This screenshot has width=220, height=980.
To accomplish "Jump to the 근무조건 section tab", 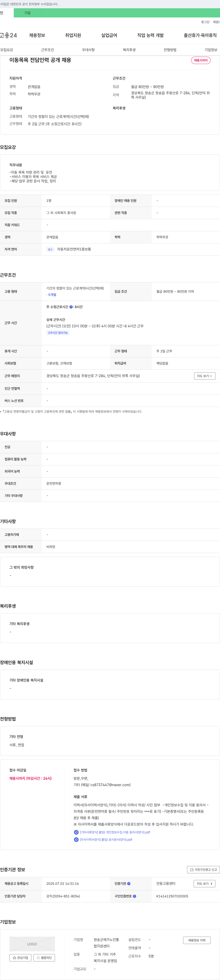I will click(47, 50).
